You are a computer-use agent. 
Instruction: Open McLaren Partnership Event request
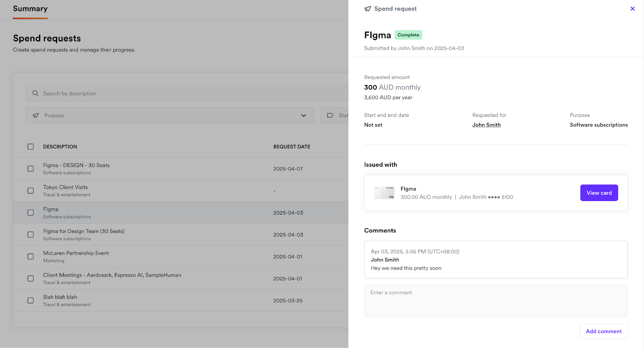click(x=76, y=253)
